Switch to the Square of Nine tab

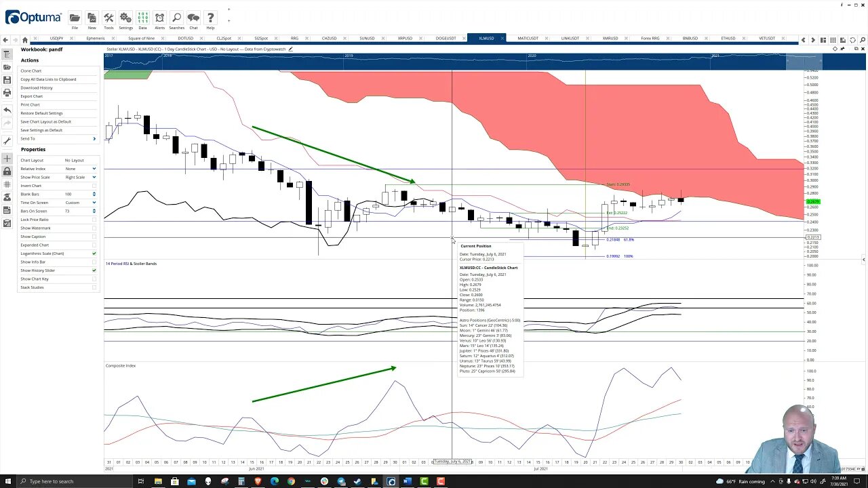tap(141, 39)
